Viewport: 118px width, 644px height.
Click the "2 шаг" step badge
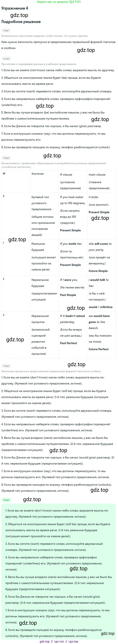[x=6, y=59]
